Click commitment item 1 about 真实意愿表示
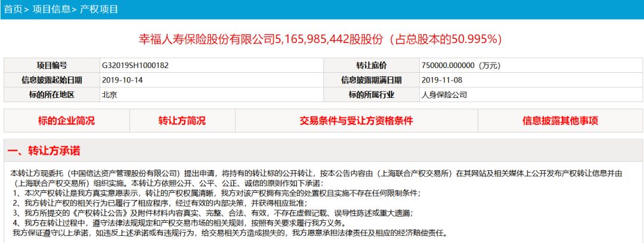644x243 pixels. 216,193
